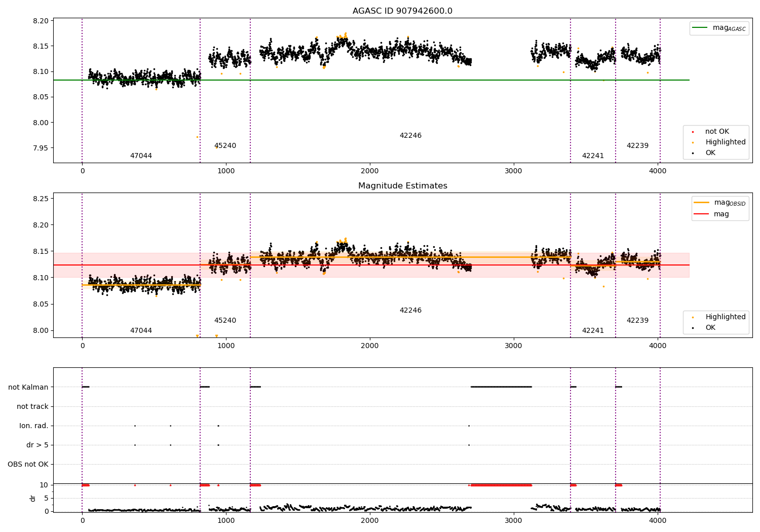Click the 'Ion. rad.' row label
Image resolution: width=760 pixels, height=532 pixels.
coord(34,426)
